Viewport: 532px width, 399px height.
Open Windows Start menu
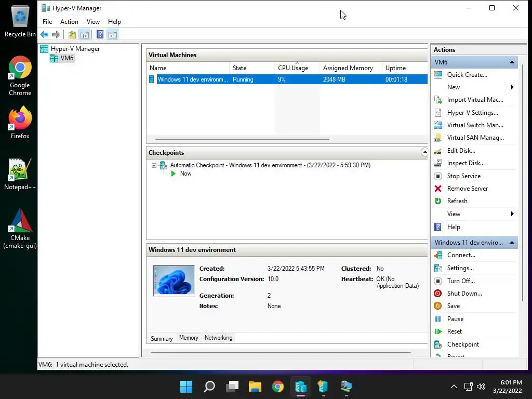click(186, 387)
